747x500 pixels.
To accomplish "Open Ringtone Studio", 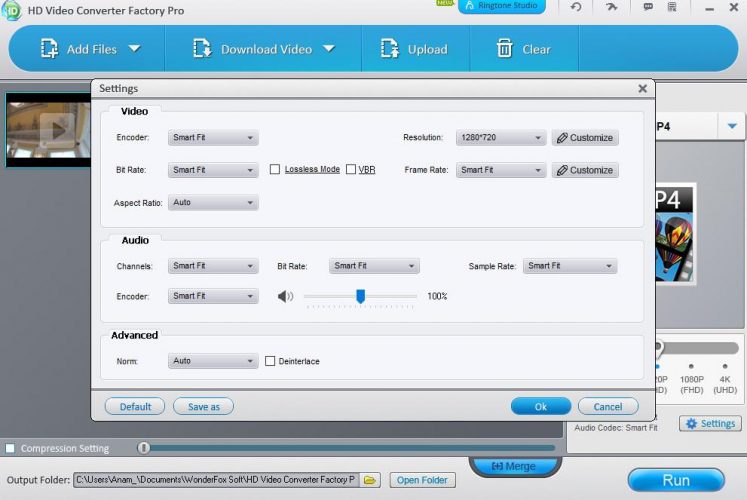I will (502, 6).
